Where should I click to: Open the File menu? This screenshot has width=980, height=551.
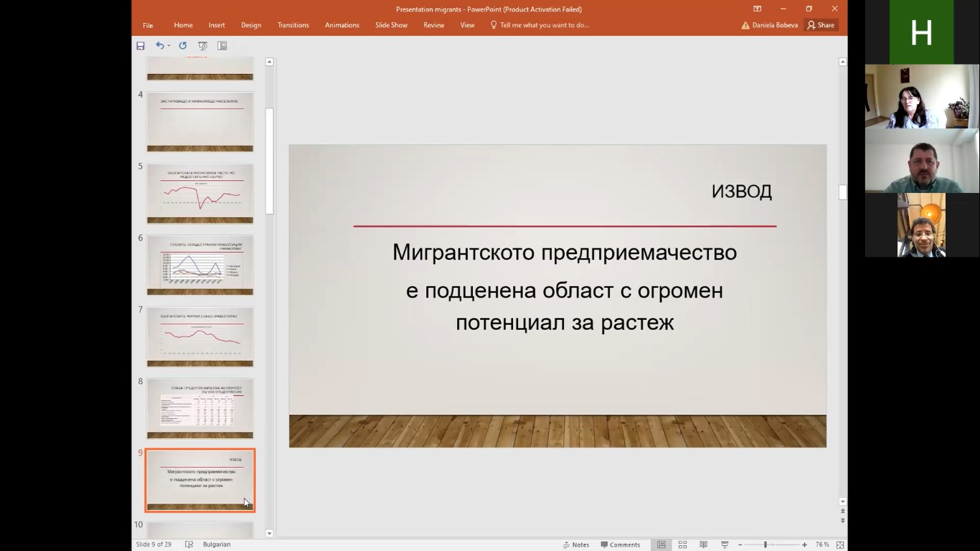click(148, 25)
